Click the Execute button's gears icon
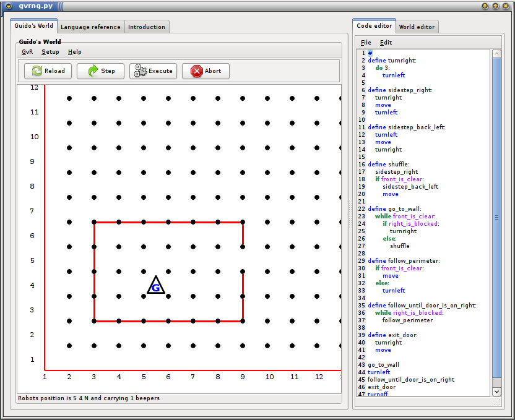This screenshot has height=420, width=515. pos(141,71)
